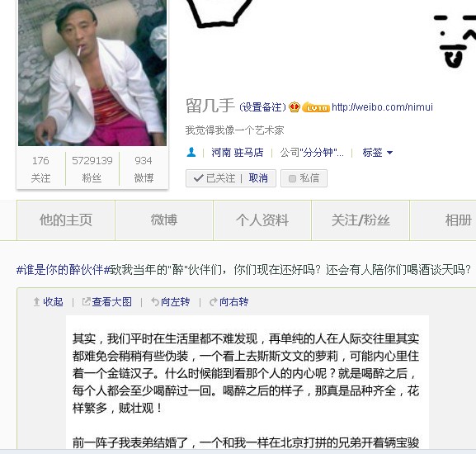Open the 他的主页 tab
Screen dimensions: 476x454
[66, 220]
